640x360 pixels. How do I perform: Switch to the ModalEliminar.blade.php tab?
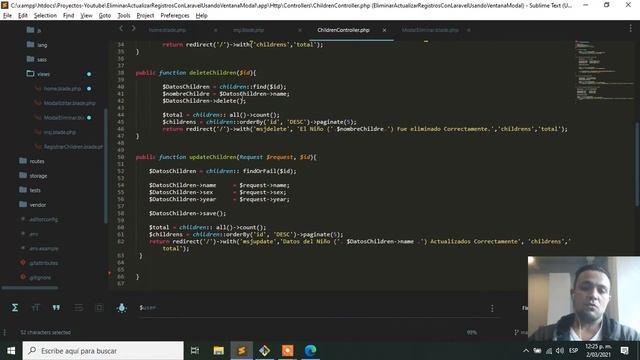(x=430, y=30)
